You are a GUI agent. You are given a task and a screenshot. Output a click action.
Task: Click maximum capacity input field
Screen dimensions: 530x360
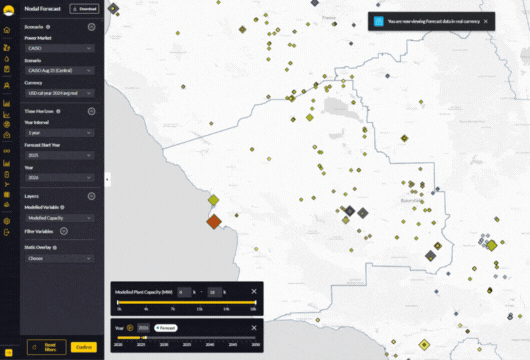[x=215, y=292]
